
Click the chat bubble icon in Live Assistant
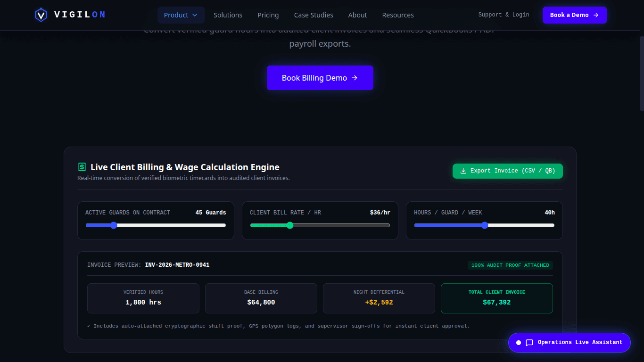529,343
